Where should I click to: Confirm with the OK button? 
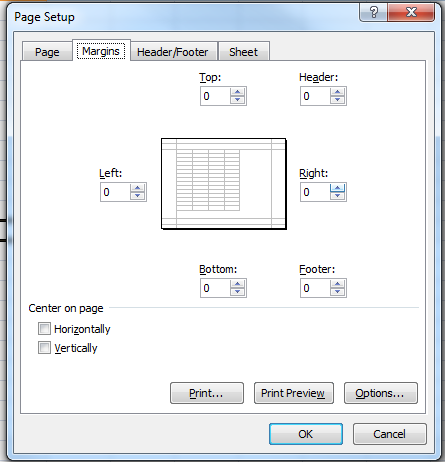[x=306, y=434]
